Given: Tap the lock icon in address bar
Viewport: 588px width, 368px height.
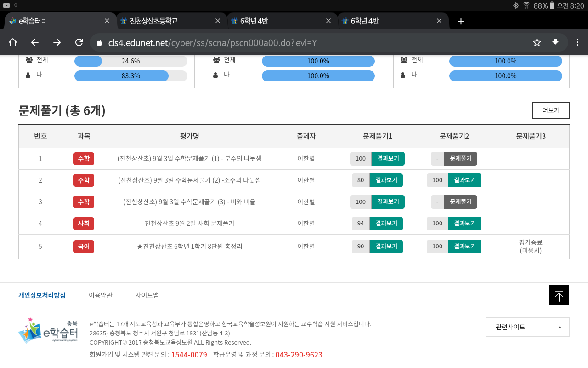Looking at the screenshot, I should 98,43.
